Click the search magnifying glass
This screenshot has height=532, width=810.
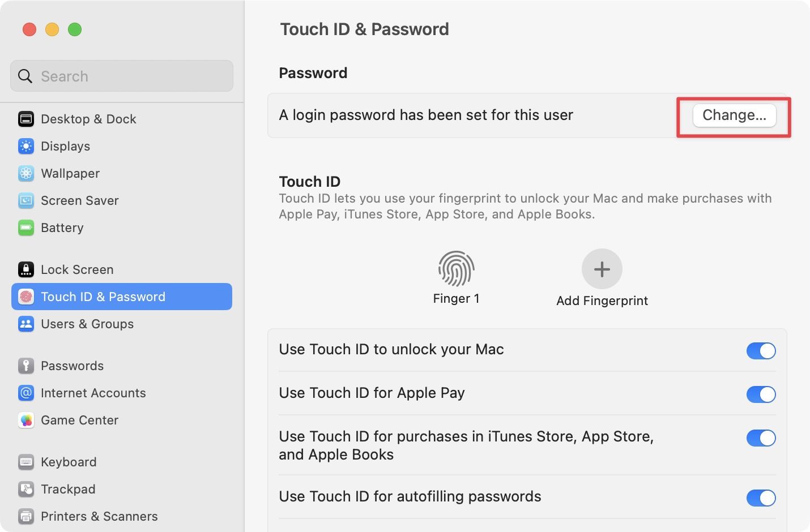[x=25, y=76]
